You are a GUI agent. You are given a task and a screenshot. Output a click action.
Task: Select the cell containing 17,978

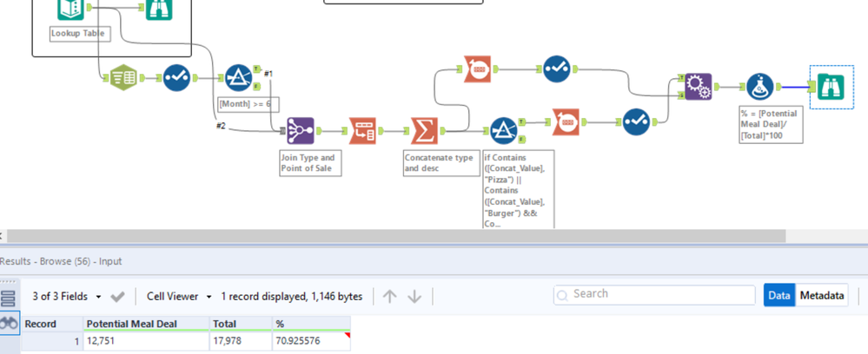point(241,341)
